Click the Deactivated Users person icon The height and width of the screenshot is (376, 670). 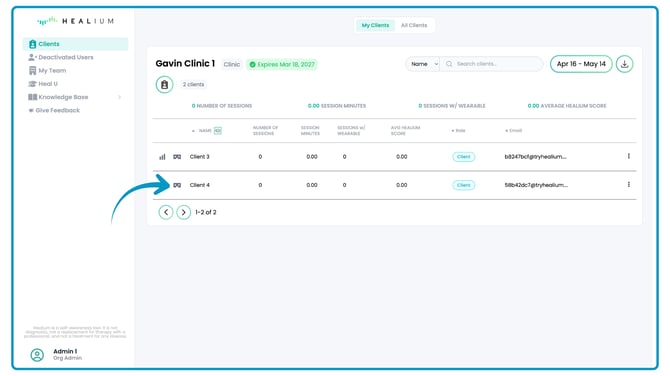[x=32, y=57]
